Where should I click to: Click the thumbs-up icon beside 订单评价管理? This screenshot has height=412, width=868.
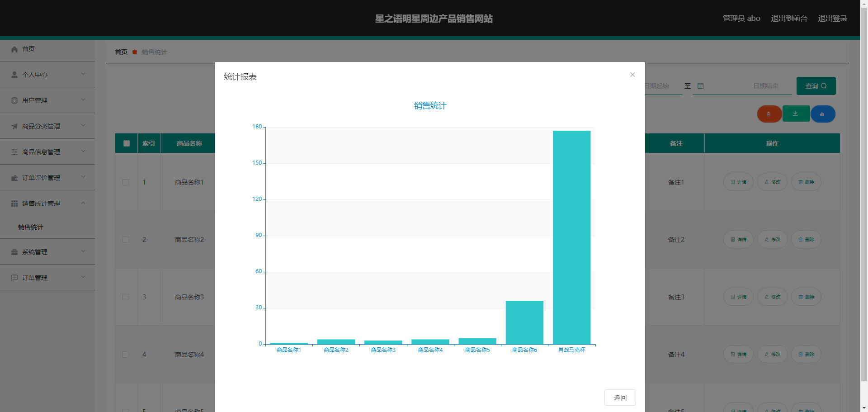click(x=14, y=178)
